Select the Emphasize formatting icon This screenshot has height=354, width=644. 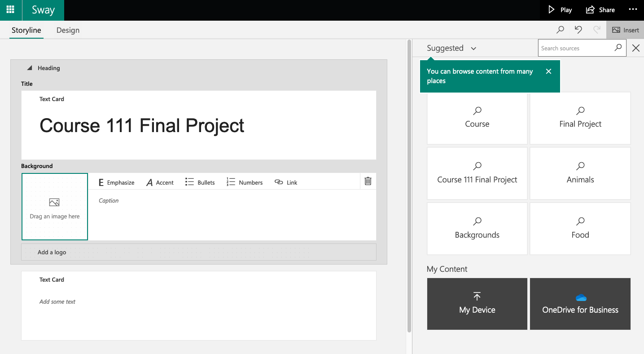[x=101, y=182]
